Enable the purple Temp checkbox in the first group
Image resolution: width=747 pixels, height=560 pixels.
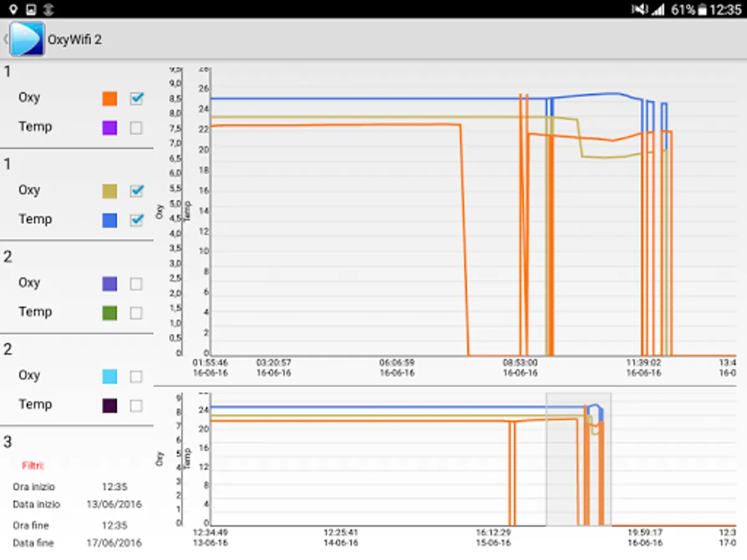(136, 128)
